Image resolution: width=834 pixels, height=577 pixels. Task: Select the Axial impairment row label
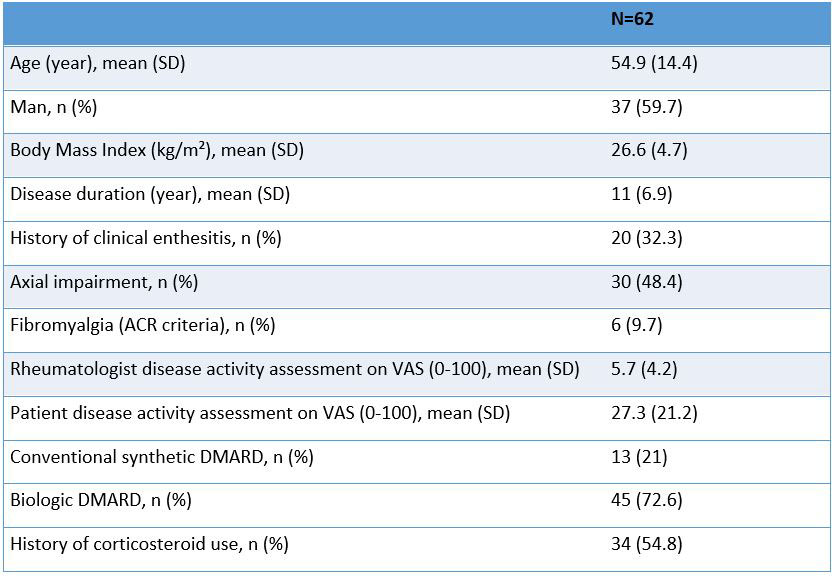coord(104,282)
